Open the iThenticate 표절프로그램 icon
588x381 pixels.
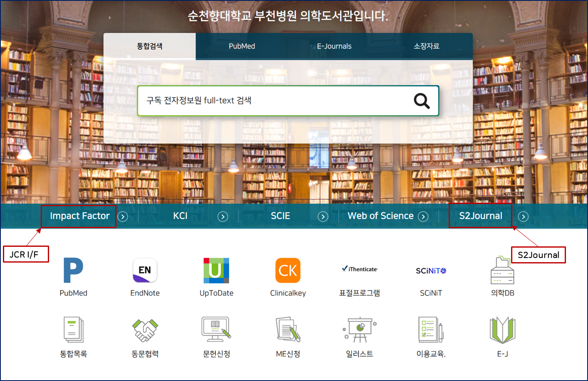[360, 269]
